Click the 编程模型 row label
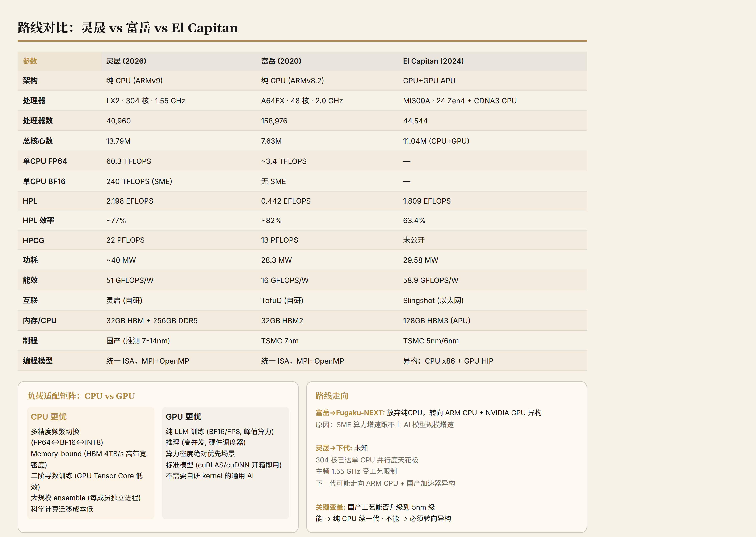The image size is (756, 537). click(x=38, y=361)
